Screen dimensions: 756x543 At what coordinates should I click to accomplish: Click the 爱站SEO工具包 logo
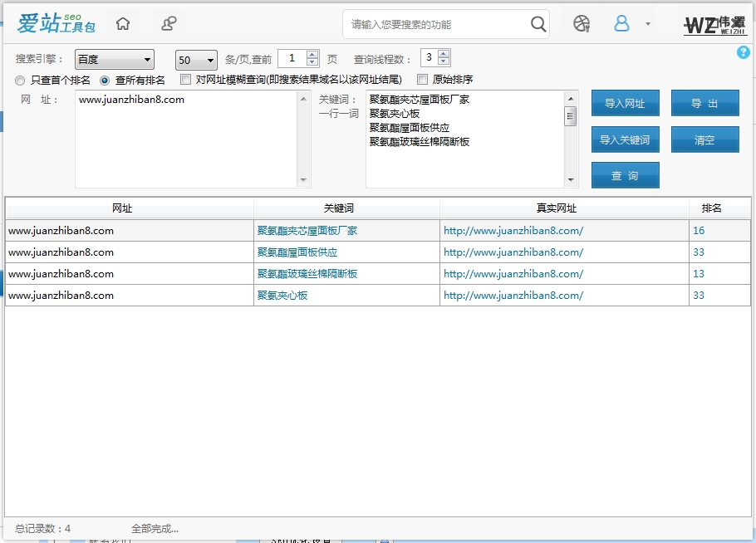coord(55,24)
